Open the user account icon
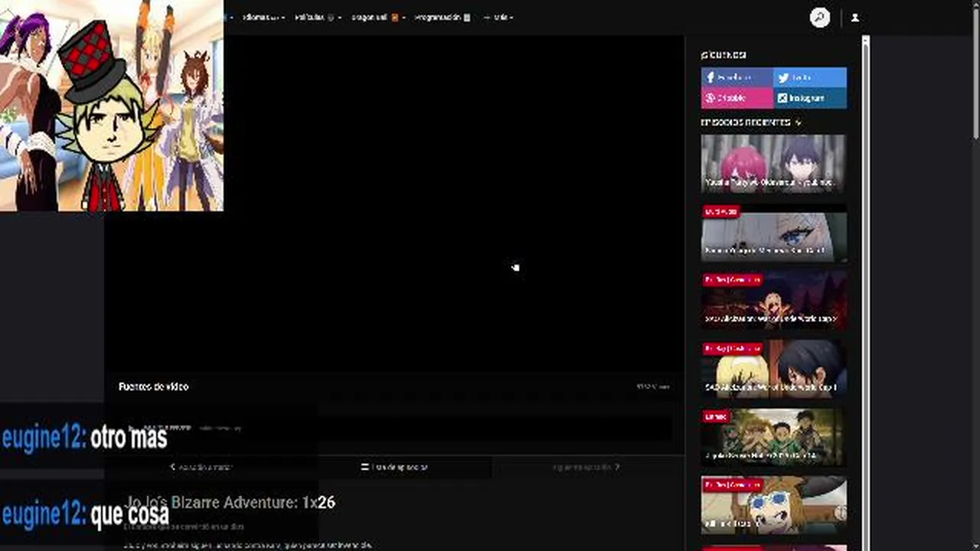This screenshot has width=980, height=551. 855,18
